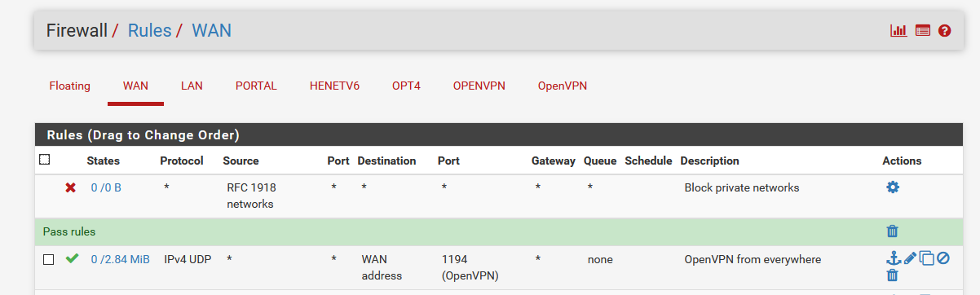The width and height of the screenshot is (980, 295).
Task: Click the 0 /0 B states link
Action: coord(106,187)
